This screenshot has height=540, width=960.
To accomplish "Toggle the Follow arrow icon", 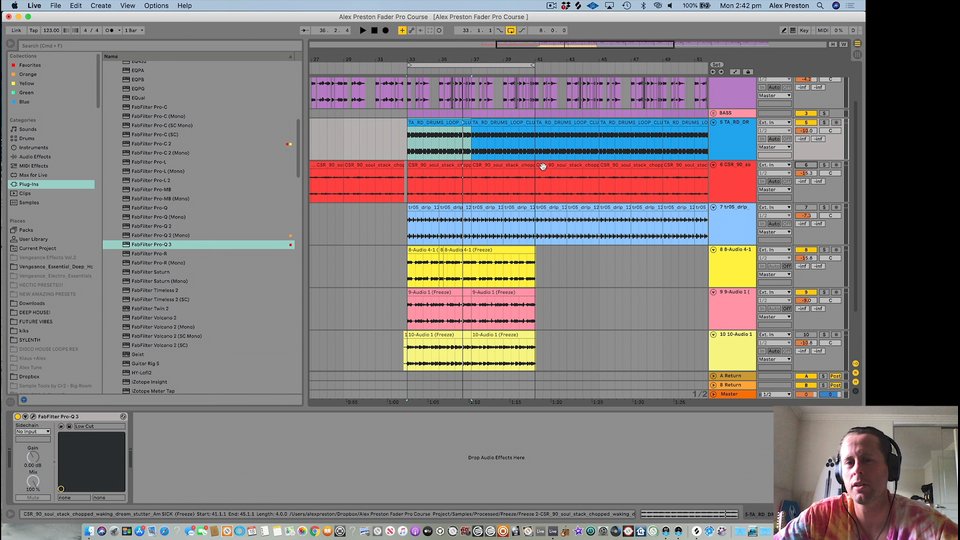I will pyautogui.click(x=304, y=30).
